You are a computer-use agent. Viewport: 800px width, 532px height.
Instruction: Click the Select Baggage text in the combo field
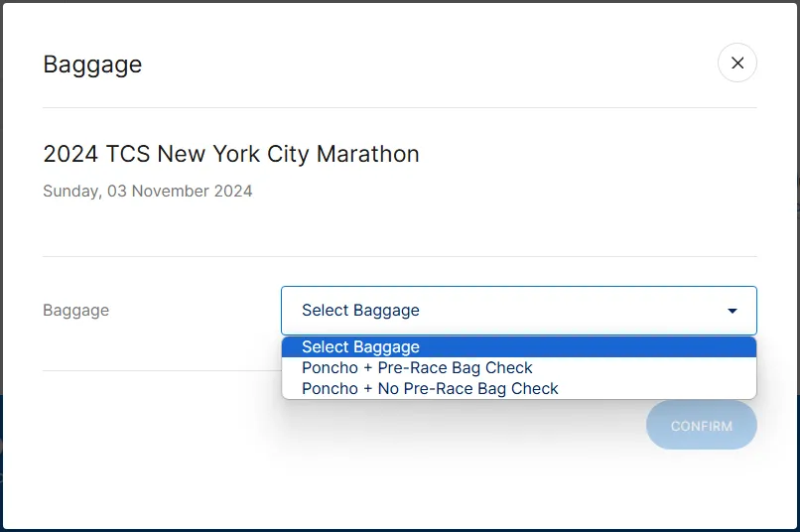point(360,310)
